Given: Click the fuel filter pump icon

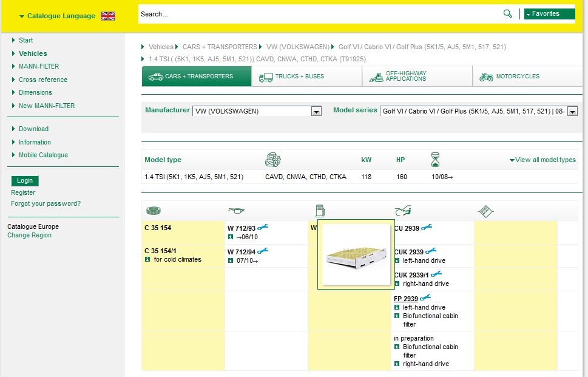Looking at the screenshot, I should pyautogui.click(x=320, y=211).
